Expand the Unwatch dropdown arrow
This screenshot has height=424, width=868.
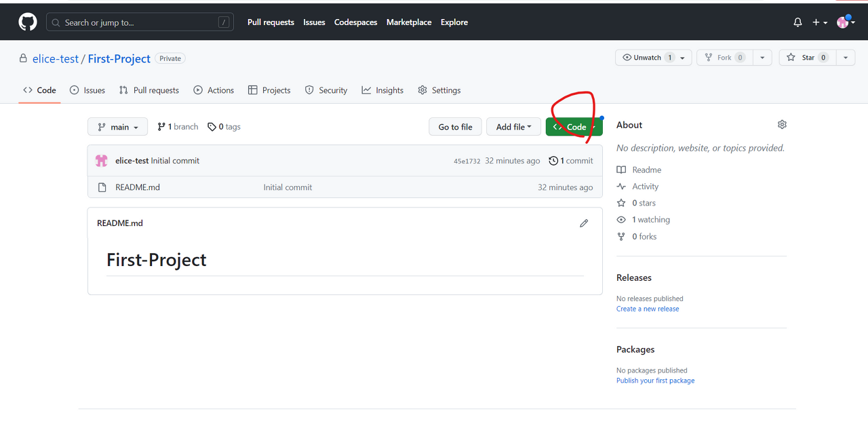(681, 58)
